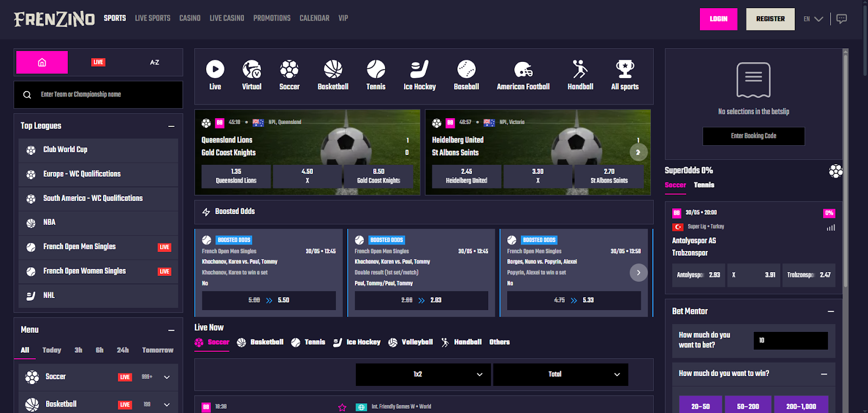Open Club World Cup league
This screenshot has width=868, height=413.
[x=98, y=150]
